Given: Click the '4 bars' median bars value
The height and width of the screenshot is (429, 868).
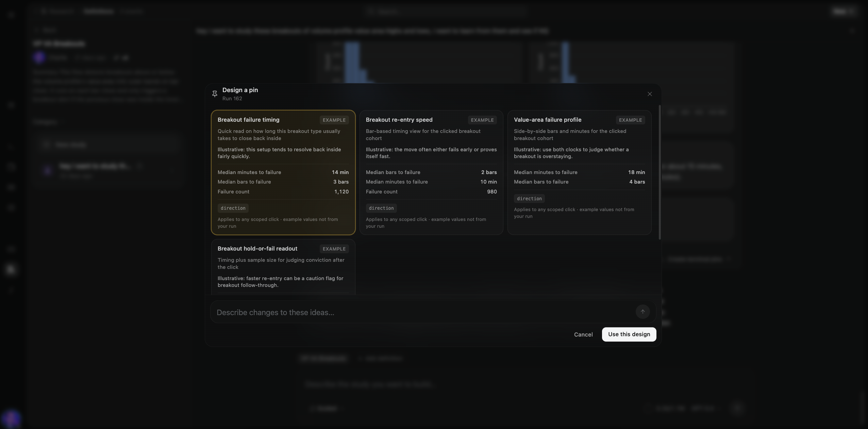Looking at the screenshot, I should click(637, 182).
